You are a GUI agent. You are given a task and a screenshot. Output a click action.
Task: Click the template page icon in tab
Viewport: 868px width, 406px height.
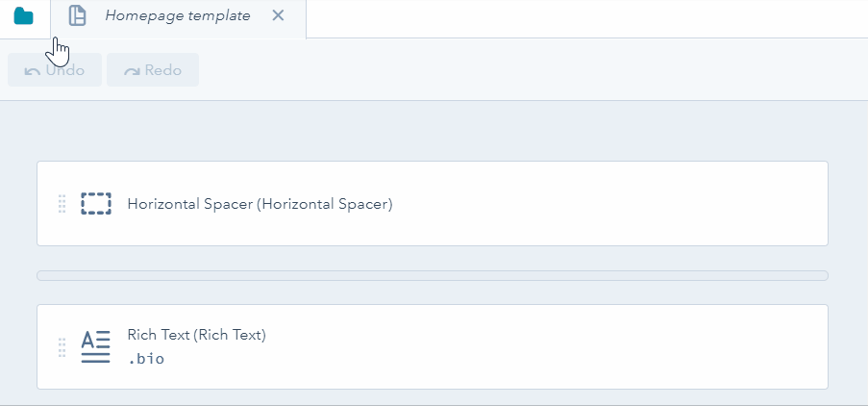(78, 16)
